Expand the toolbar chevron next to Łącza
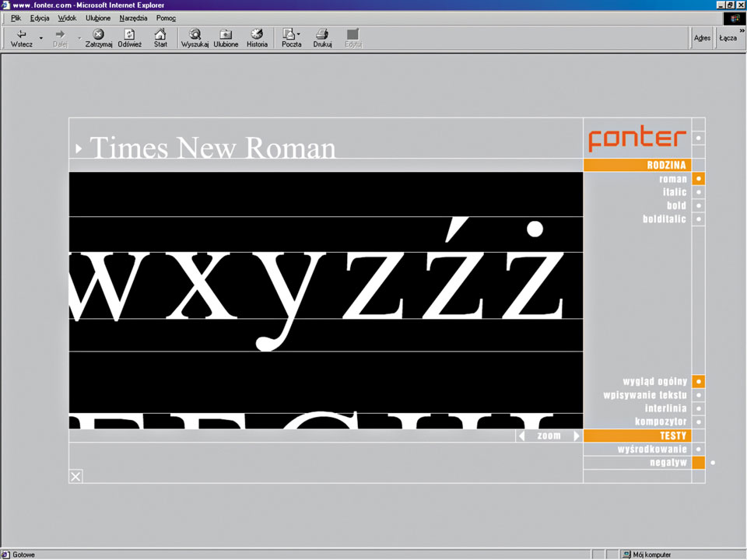Image resolution: width=747 pixels, height=560 pixels. 742,30
